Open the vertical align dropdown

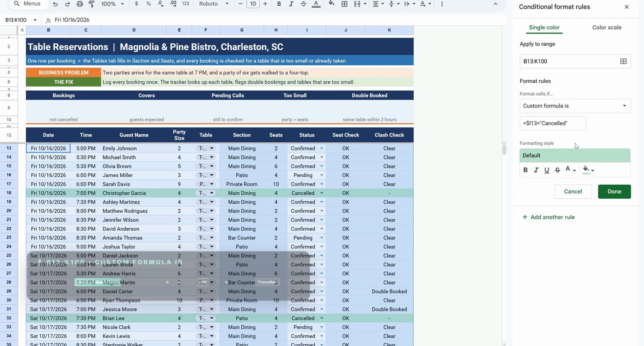pos(394,4)
